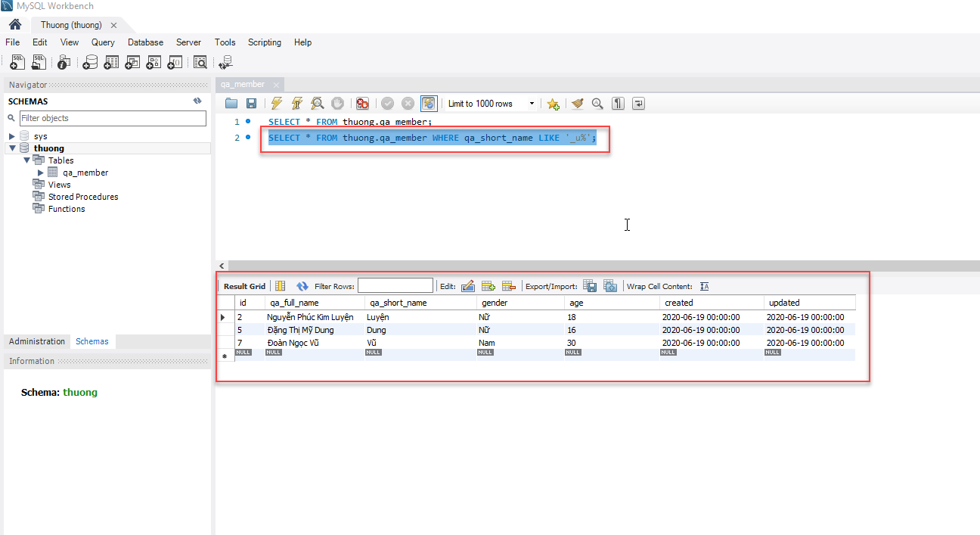Click the Result Grid label button
Viewport: 980px width, 535px height.
tap(244, 286)
